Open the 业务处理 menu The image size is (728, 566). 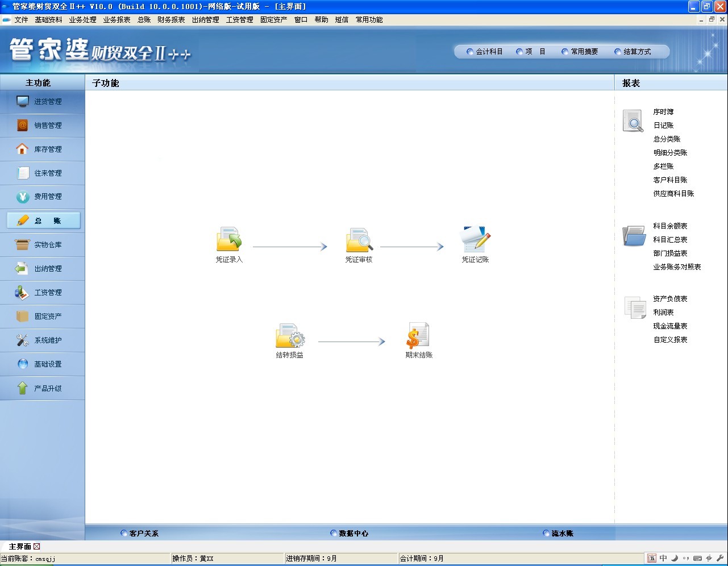pos(83,20)
